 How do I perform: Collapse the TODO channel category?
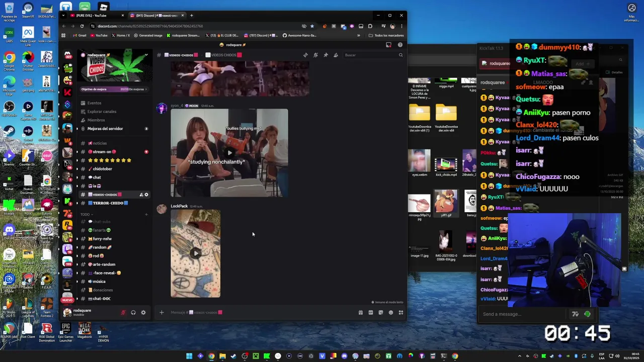click(x=87, y=215)
